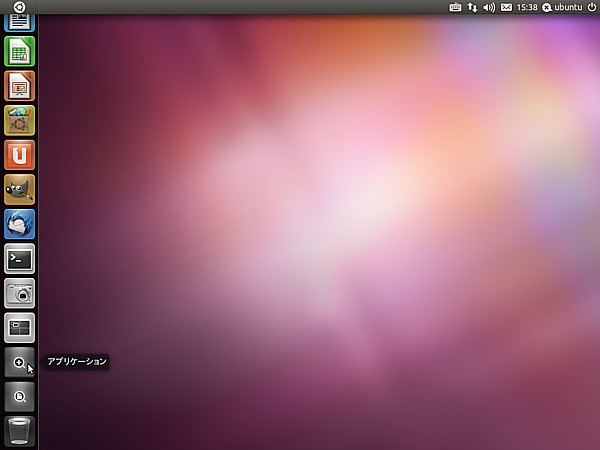Open the power session menu
The height and width of the screenshot is (450, 600).
592,7
